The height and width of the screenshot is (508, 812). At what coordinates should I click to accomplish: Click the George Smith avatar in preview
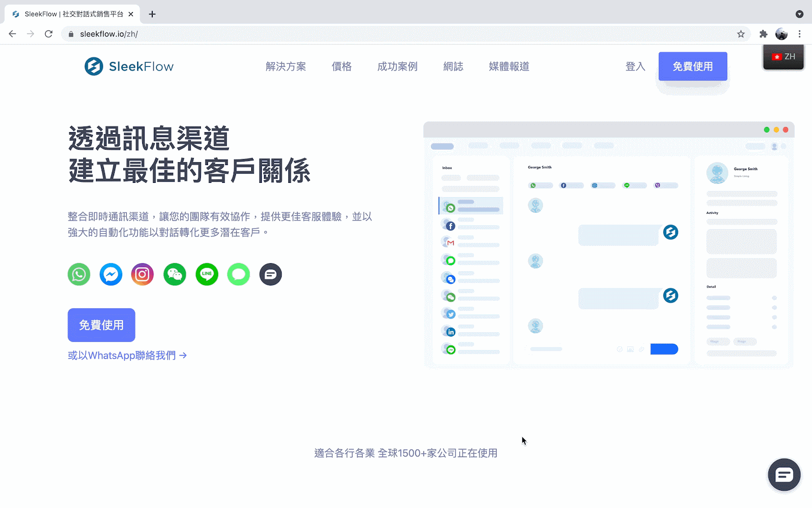click(717, 173)
